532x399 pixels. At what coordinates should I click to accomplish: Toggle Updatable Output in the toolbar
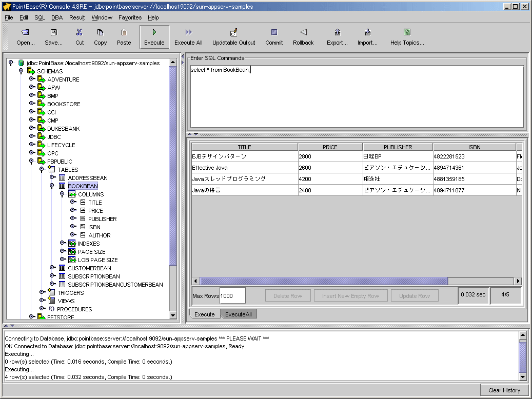(x=233, y=32)
